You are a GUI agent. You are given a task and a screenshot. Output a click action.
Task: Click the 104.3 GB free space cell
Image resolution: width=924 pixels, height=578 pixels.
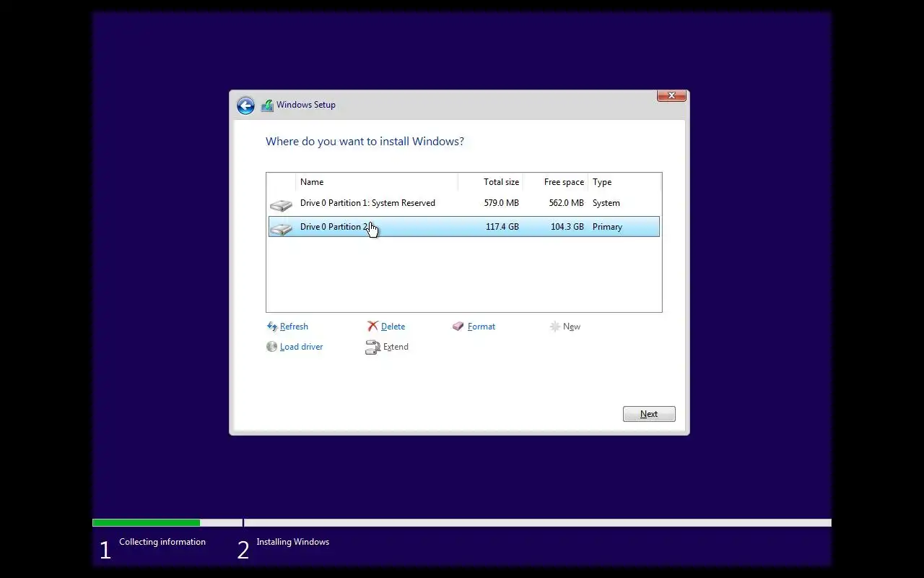point(567,227)
